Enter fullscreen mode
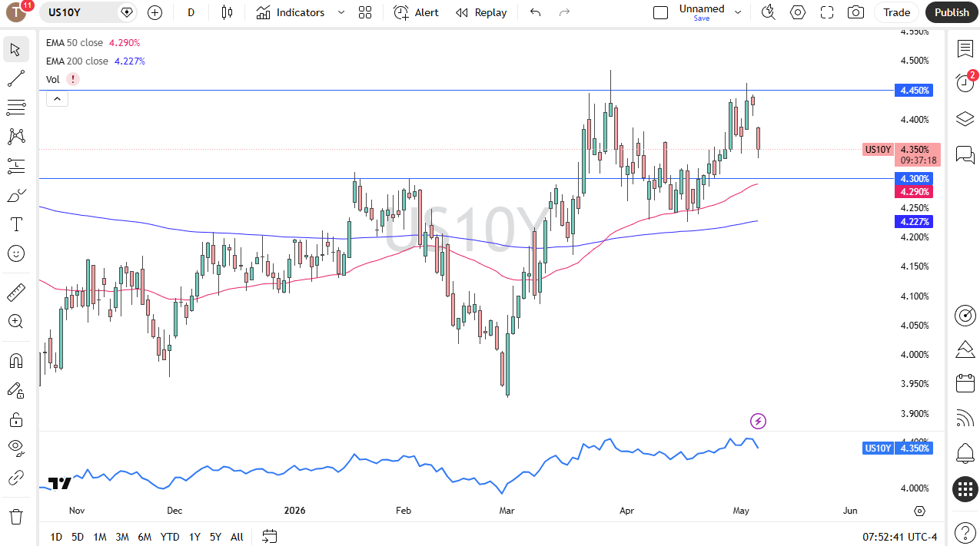This screenshot has width=980, height=546. pyautogui.click(x=827, y=12)
